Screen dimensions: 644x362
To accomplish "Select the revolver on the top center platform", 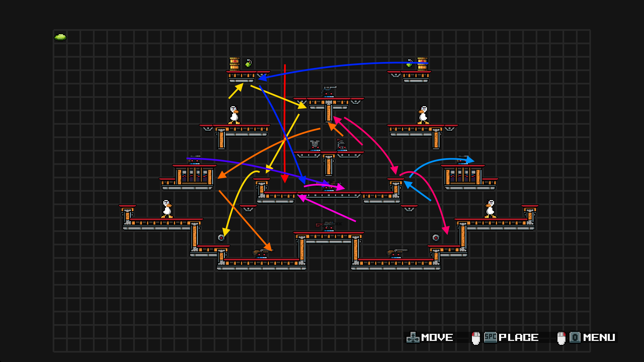I will (329, 90).
